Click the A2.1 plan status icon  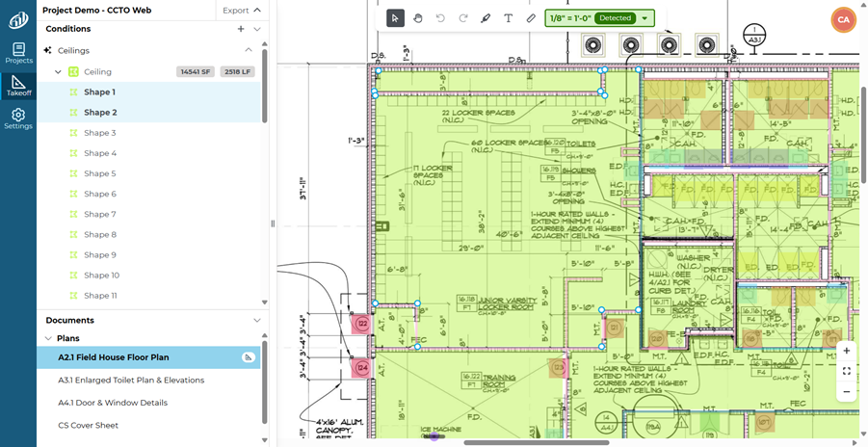(x=249, y=357)
